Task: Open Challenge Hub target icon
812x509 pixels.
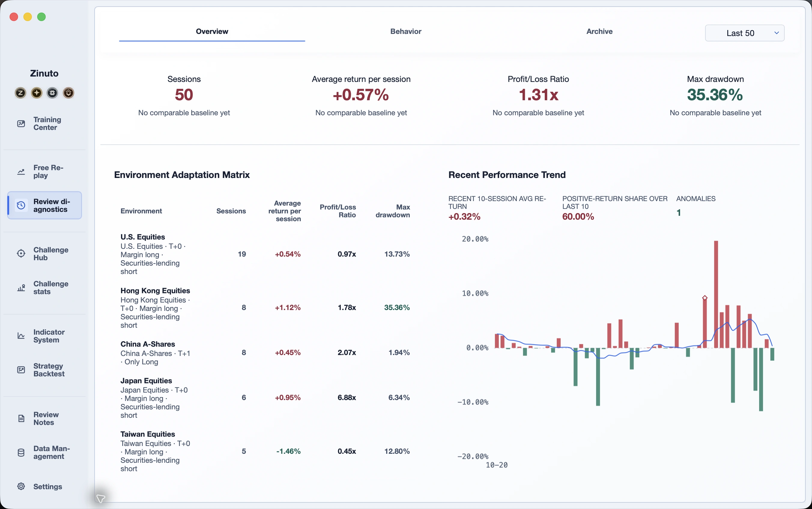Action: click(x=21, y=254)
